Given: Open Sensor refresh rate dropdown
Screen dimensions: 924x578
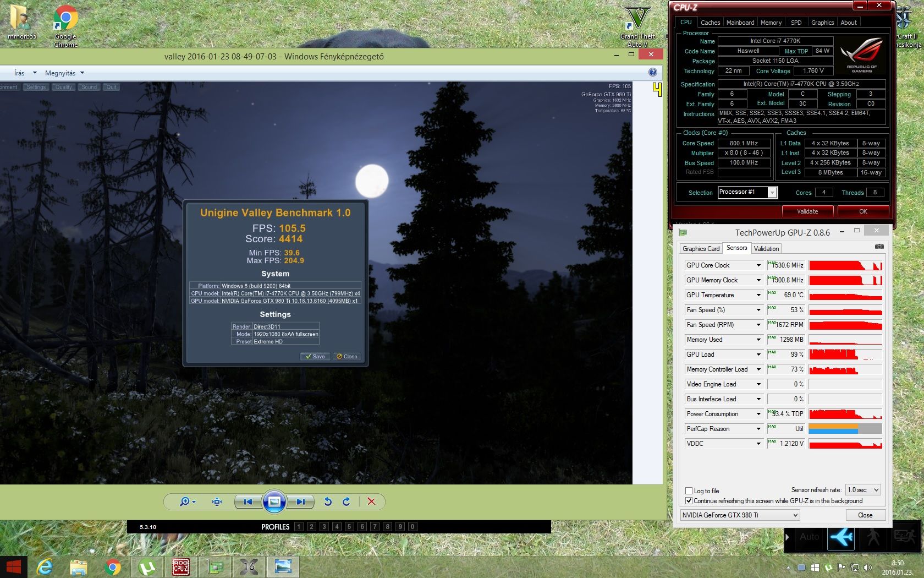Looking at the screenshot, I should (x=863, y=489).
